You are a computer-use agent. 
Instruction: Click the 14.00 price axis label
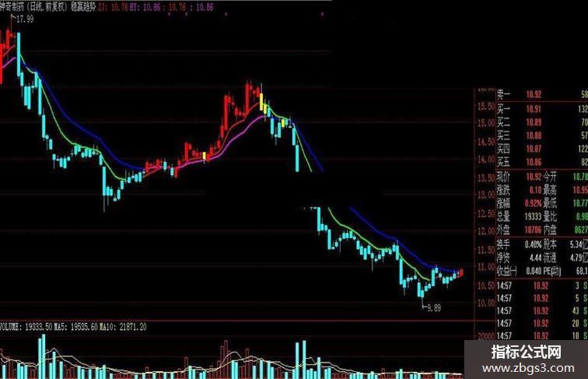pyautogui.click(x=487, y=159)
